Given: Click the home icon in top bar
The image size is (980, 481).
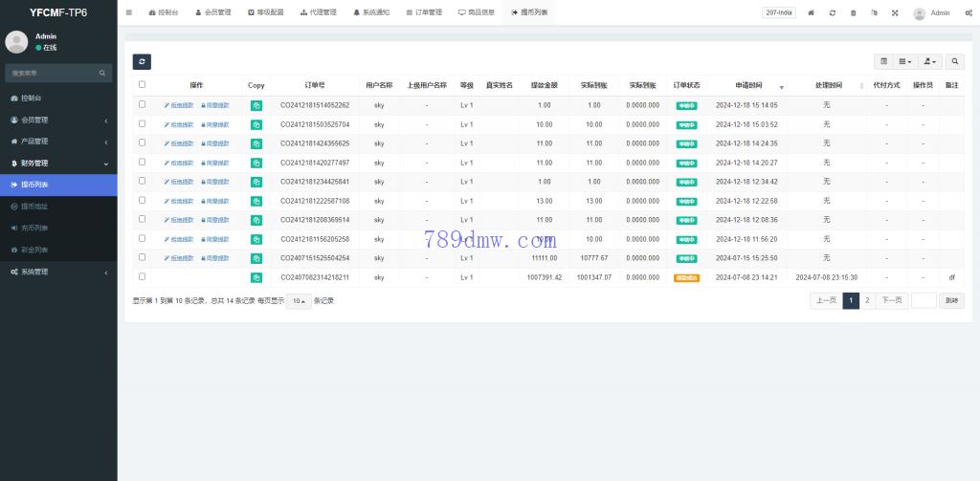Looking at the screenshot, I should pyautogui.click(x=812, y=12).
